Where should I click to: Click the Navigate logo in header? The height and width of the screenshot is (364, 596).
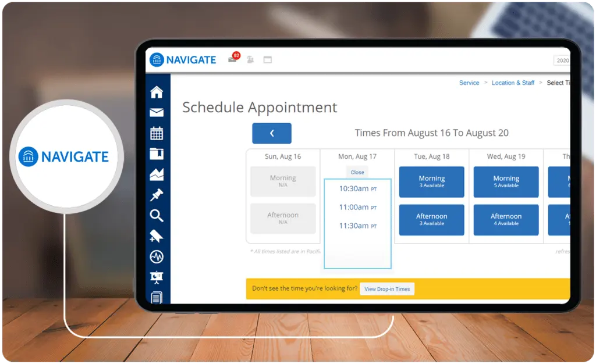click(x=183, y=59)
